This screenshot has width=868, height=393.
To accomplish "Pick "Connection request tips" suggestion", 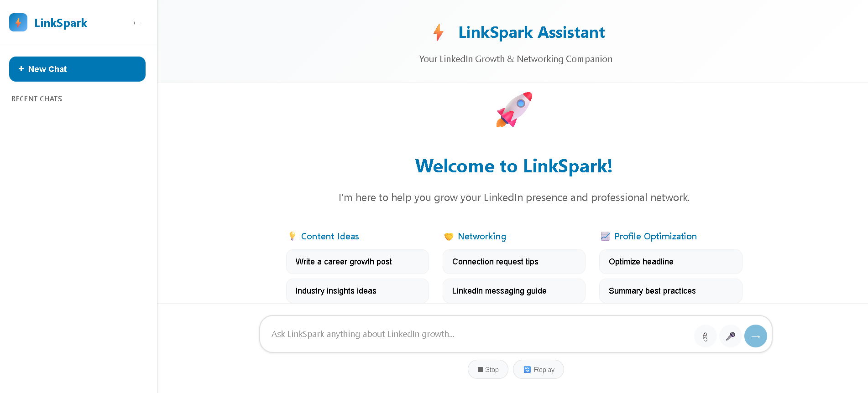I will 514,262.
